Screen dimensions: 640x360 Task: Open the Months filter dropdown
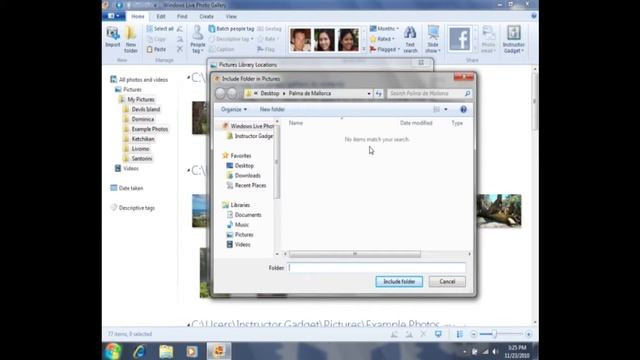pyautogui.click(x=384, y=29)
